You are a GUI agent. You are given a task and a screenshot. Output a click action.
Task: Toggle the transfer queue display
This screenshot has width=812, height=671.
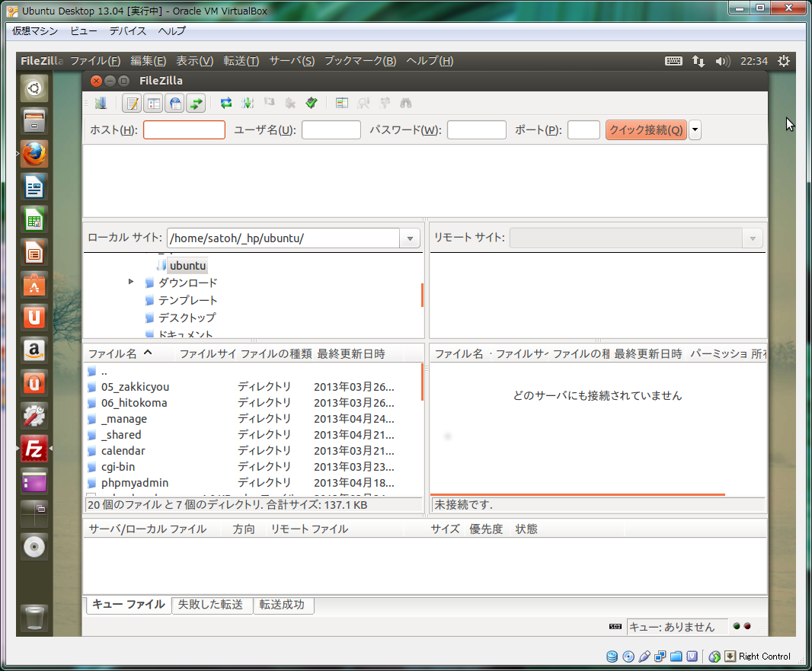pyautogui.click(x=197, y=103)
